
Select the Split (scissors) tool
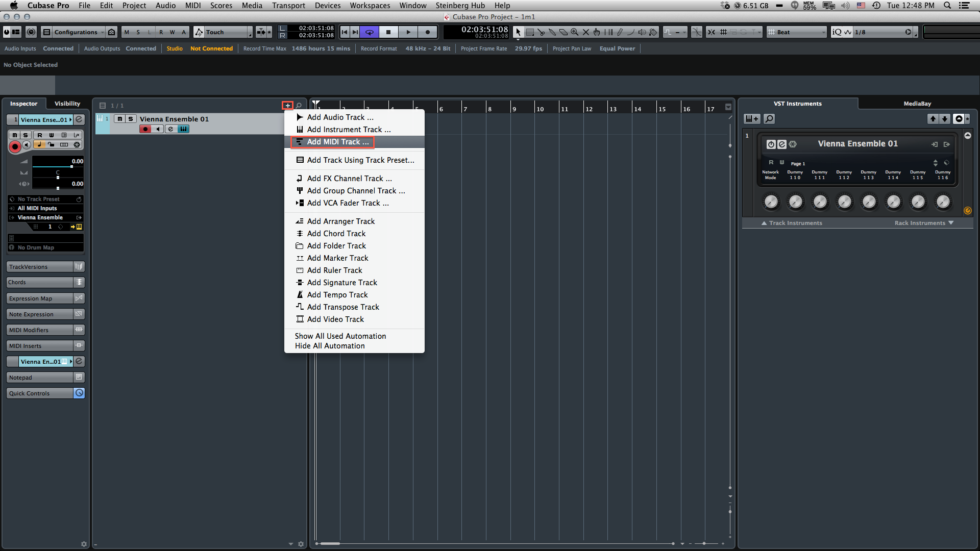click(x=542, y=32)
